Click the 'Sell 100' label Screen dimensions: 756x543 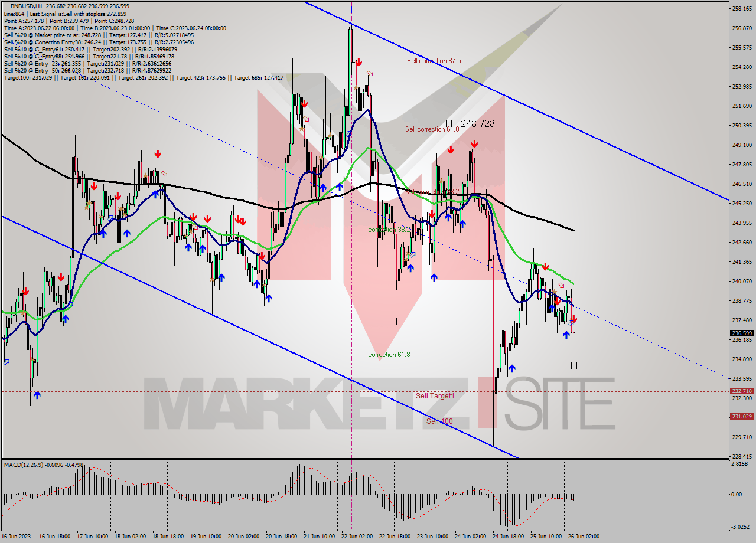pos(439,421)
